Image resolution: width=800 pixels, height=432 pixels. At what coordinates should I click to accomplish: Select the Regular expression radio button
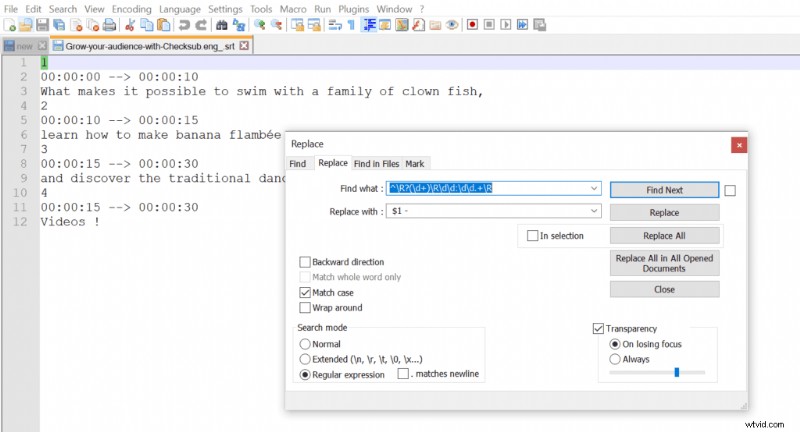pyautogui.click(x=305, y=374)
